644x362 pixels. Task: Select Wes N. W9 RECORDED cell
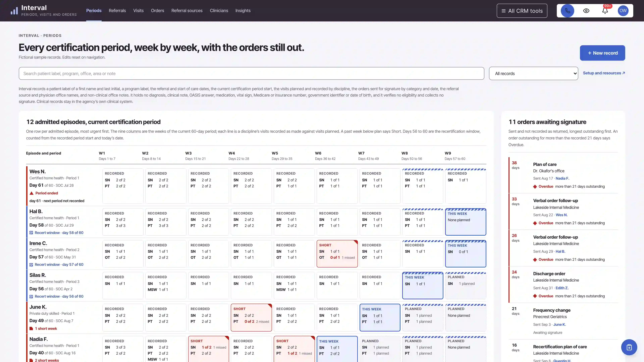point(466,186)
